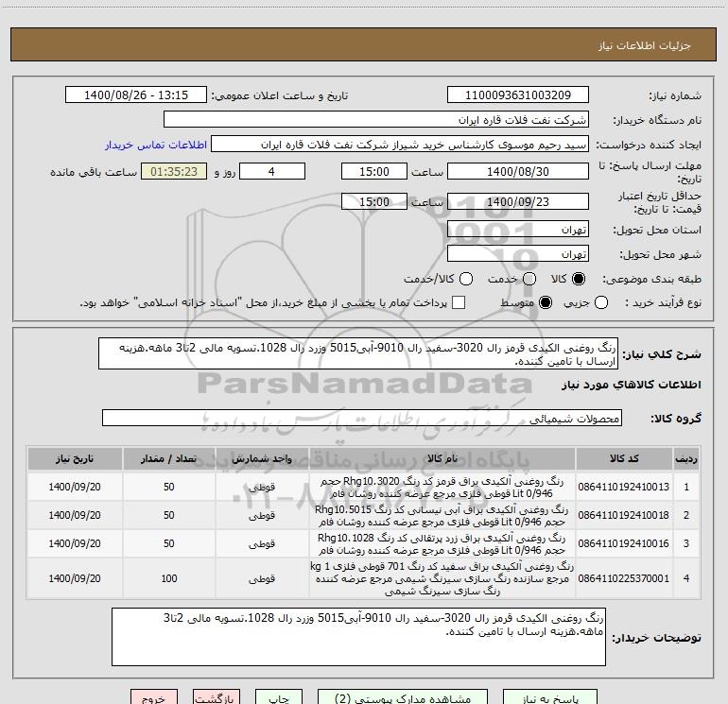This screenshot has width=728, height=704.
Task: Click the خروج exit button
Action: 154,697
